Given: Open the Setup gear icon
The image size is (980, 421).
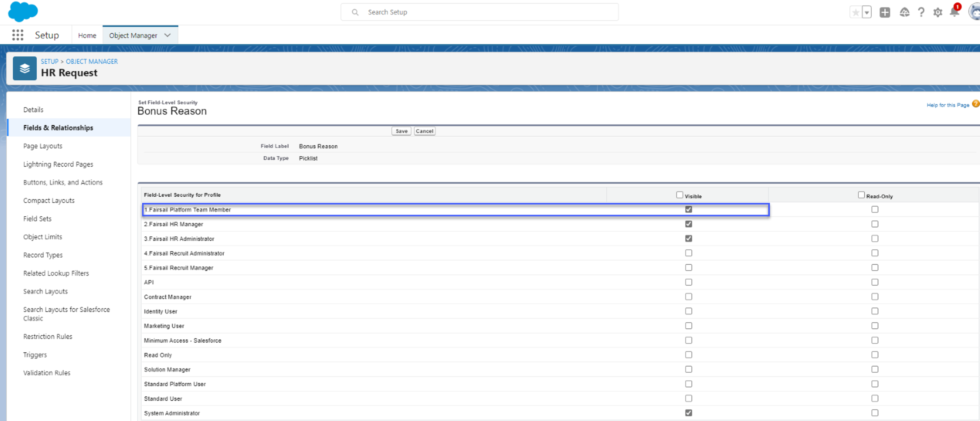Looking at the screenshot, I should tap(938, 12).
